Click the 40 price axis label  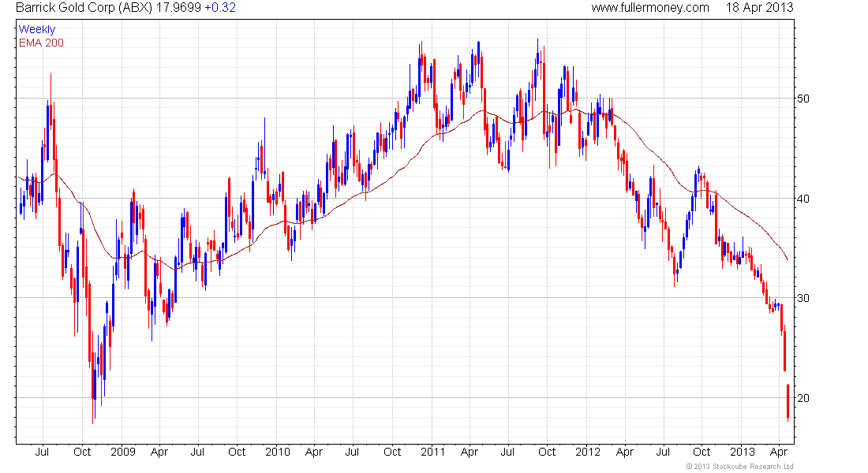tap(803, 199)
